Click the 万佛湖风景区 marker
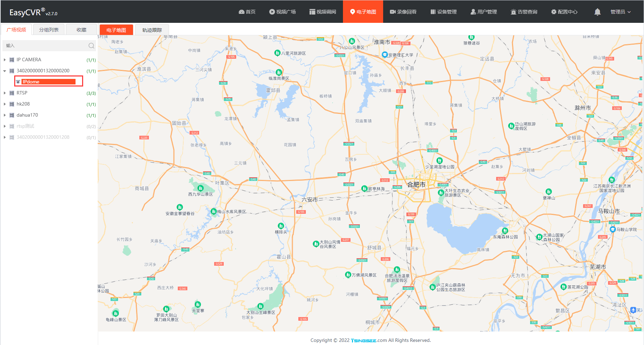644x345 pixels. tap(348, 275)
